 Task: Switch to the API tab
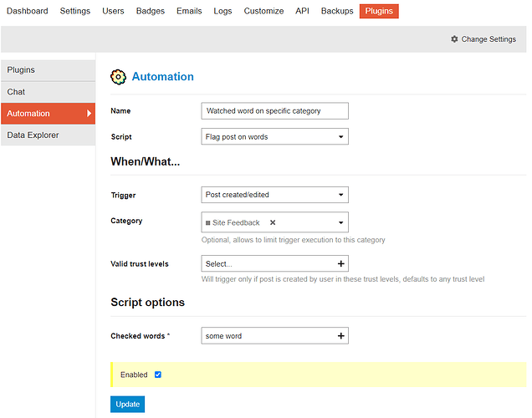[x=302, y=11]
